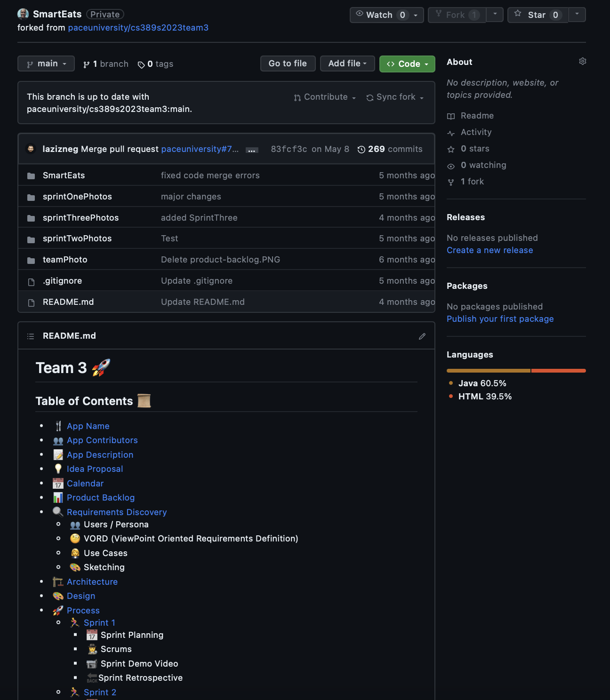Open the Activity link in About
Screen dimensions: 610x700
click(476, 132)
